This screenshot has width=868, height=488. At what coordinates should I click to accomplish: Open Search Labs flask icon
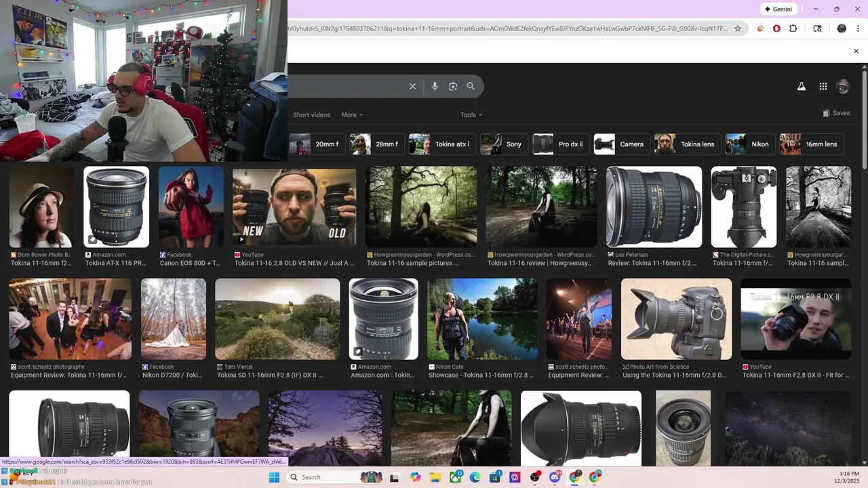(x=801, y=86)
